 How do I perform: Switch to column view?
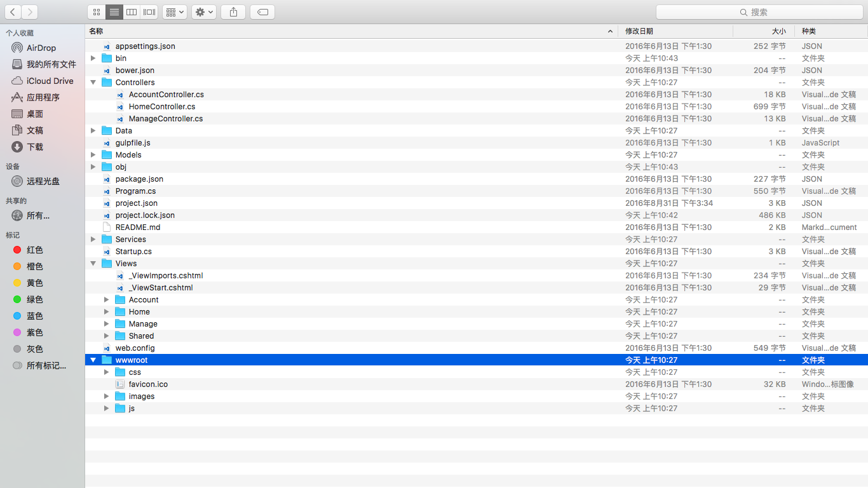point(132,12)
